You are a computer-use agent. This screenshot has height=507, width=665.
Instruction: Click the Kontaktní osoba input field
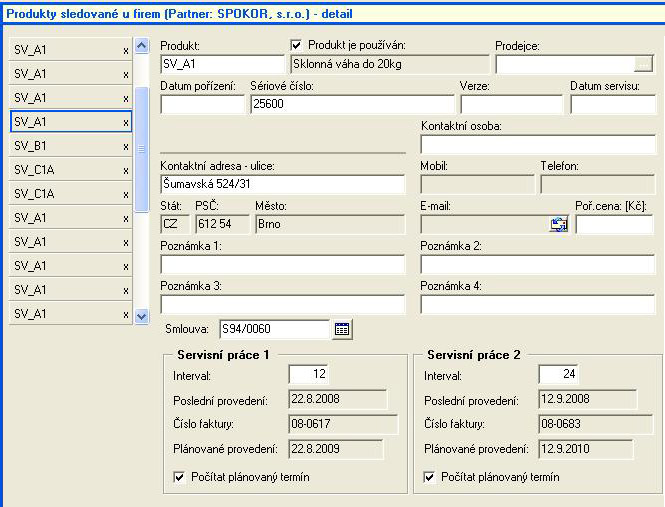point(537,144)
